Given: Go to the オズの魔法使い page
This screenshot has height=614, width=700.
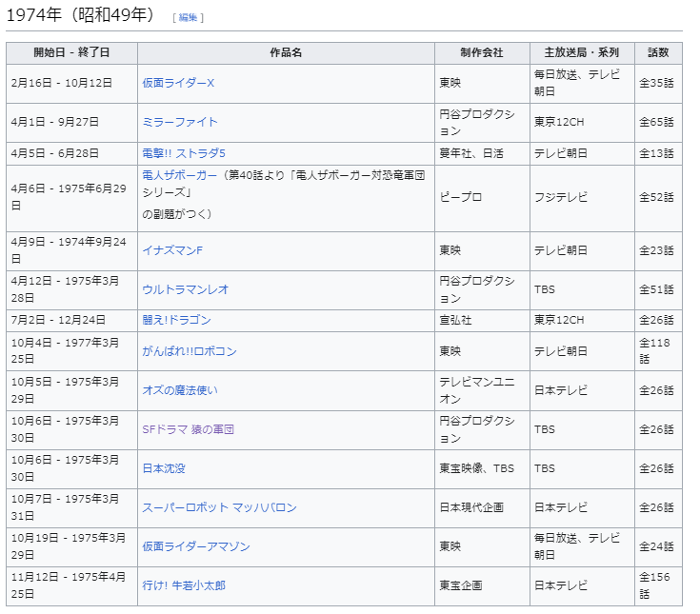Looking at the screenshot, I should pyautogui.click(x=181, y=390).
